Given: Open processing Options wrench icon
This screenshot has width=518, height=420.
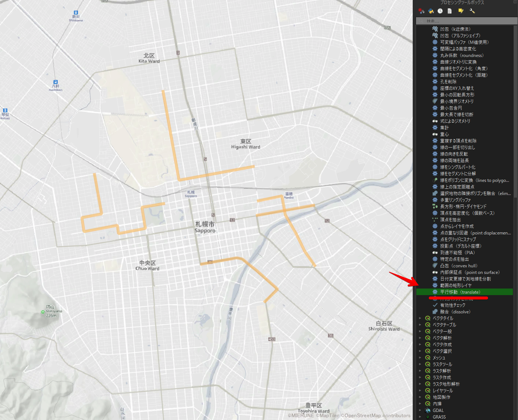Looking at the screenshot, I should pos(472,11).
